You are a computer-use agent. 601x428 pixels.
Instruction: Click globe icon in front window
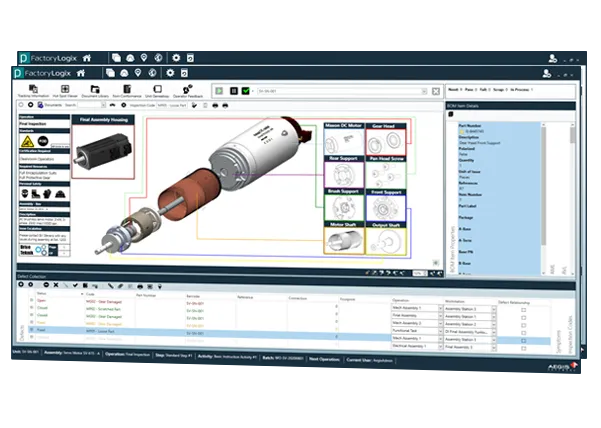(x=152, y=73)
